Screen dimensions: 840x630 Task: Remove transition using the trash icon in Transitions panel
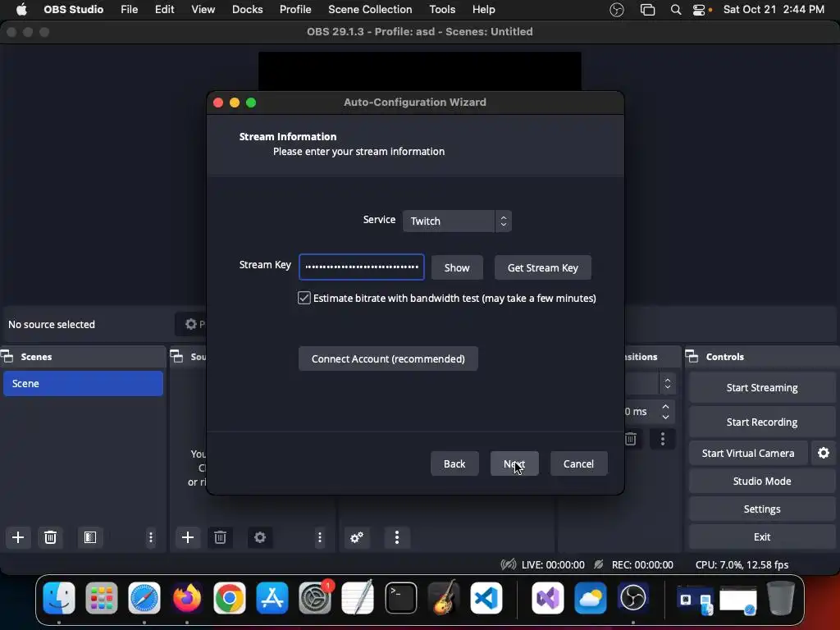coord(631,440)
